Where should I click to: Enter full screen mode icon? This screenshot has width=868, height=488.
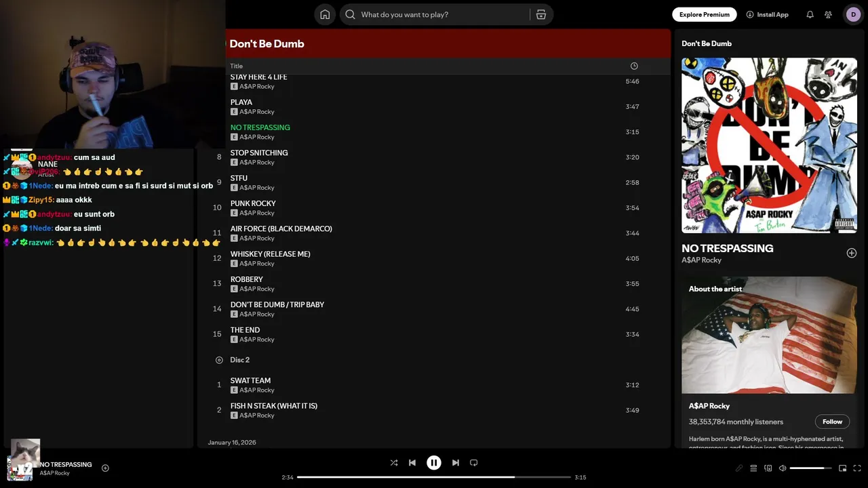coord(857,468)
